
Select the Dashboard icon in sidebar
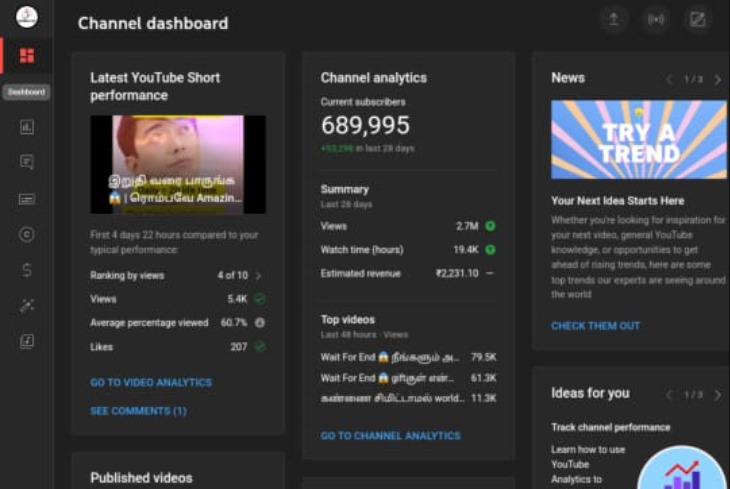(27, 55)
